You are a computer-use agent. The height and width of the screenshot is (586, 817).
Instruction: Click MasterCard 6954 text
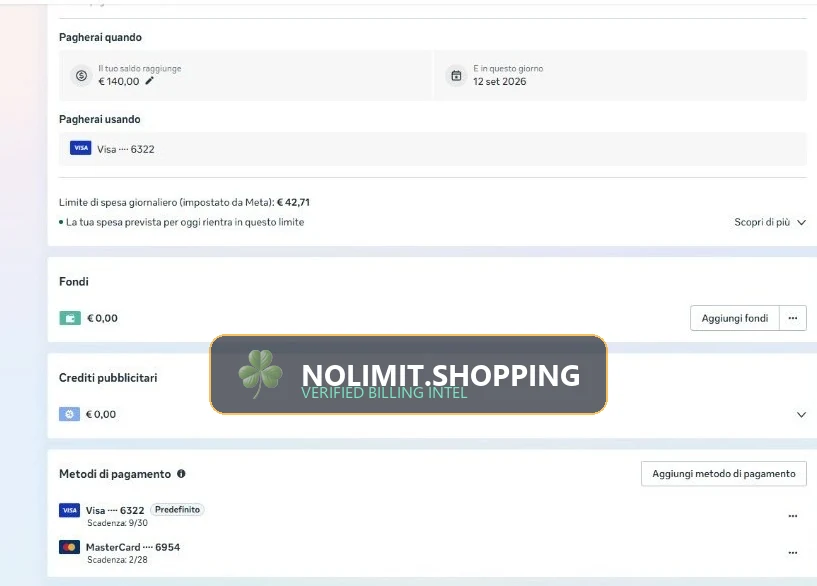point(133,547)
